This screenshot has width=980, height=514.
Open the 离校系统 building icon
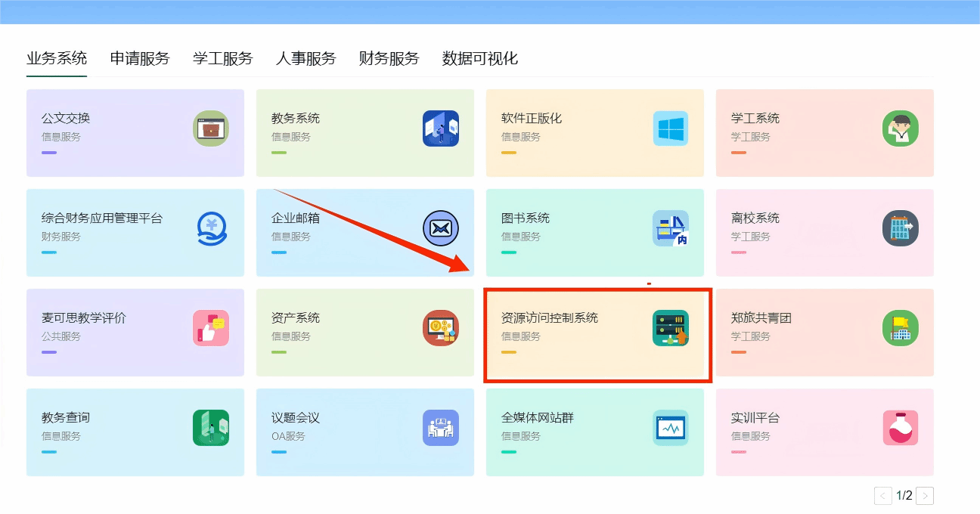coord(900,228)
